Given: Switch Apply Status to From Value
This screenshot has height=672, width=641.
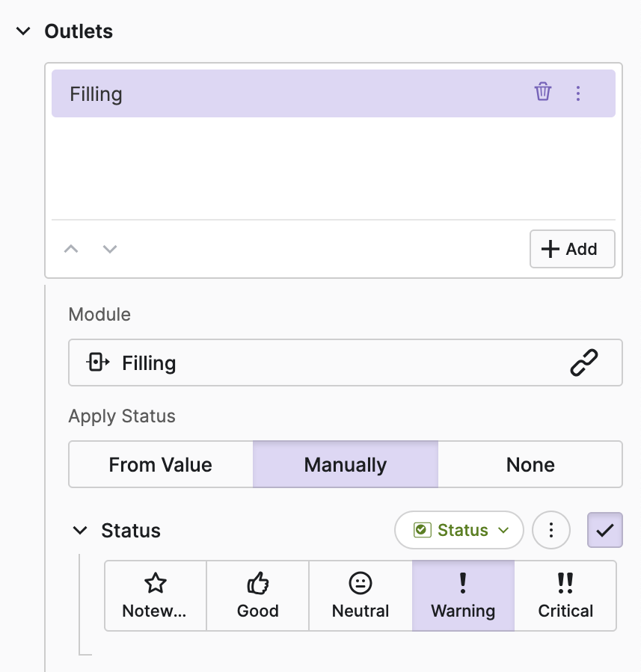Looking at the screenshot, I should click(x=161, y=464).
